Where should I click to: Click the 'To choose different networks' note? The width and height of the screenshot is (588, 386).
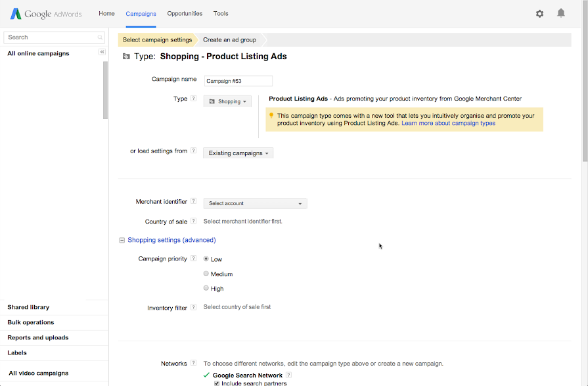pos(323,364)
